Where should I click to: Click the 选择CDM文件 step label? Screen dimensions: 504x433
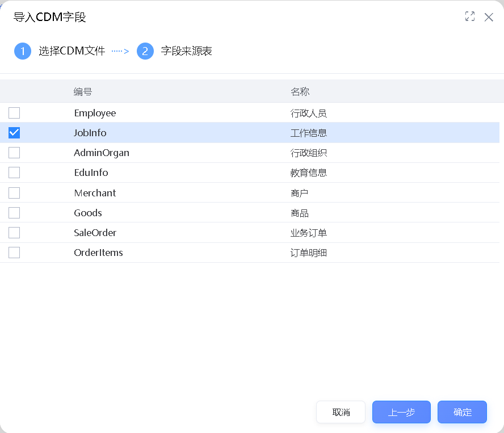click(x=72, y=51)
